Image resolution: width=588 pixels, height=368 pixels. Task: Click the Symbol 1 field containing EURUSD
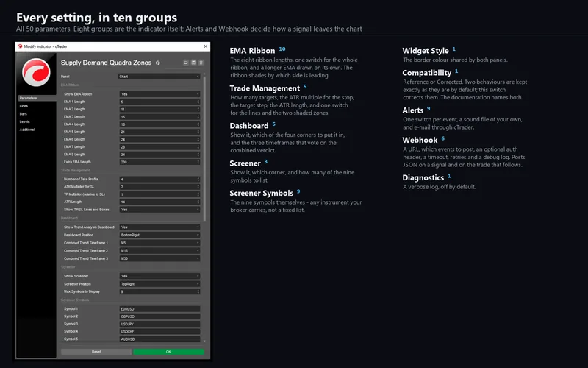159,309
